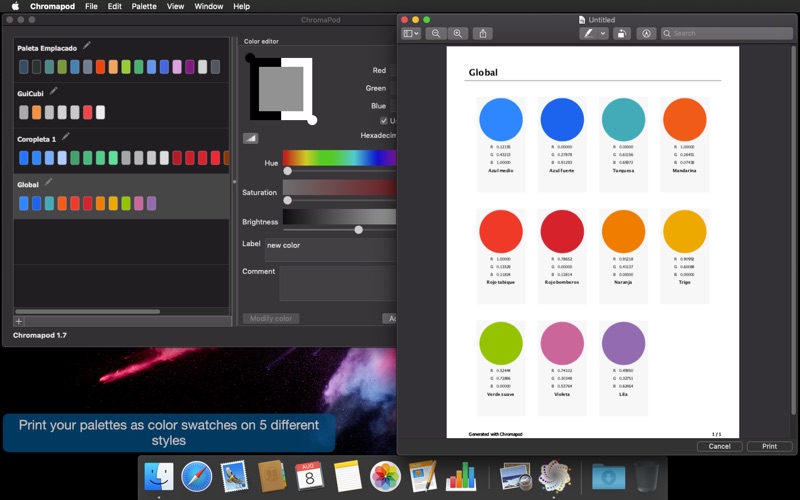Click the pencil icon beside Paleta Emplacado

(x=87, y=46)
